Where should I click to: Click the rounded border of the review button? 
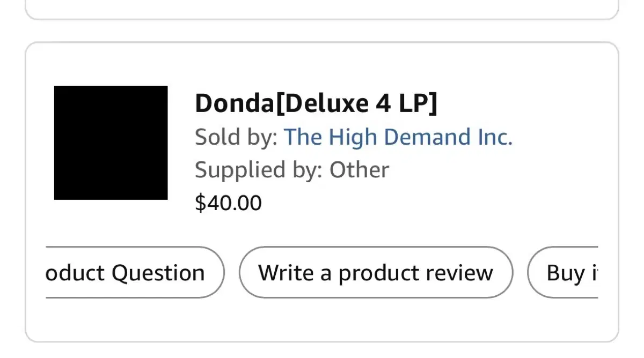(376, 248)
